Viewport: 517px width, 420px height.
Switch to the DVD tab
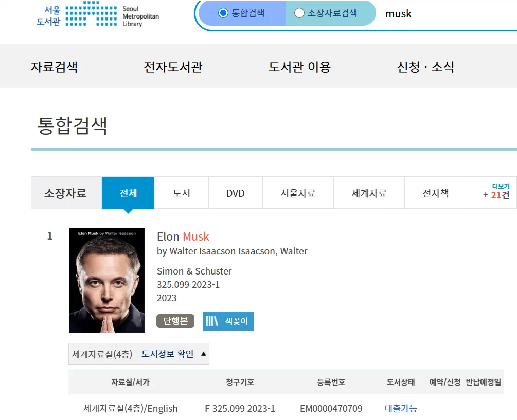click(x=236, y=193)
